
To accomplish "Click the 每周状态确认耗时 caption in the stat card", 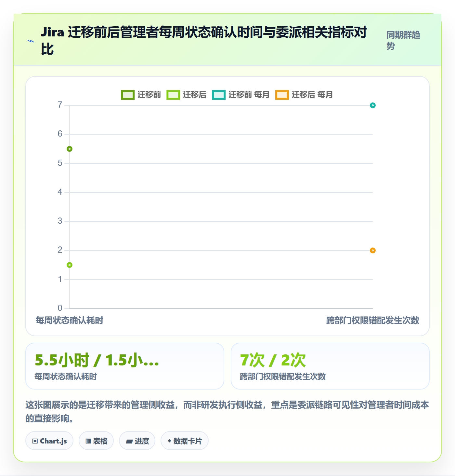I will pos(66,377).
